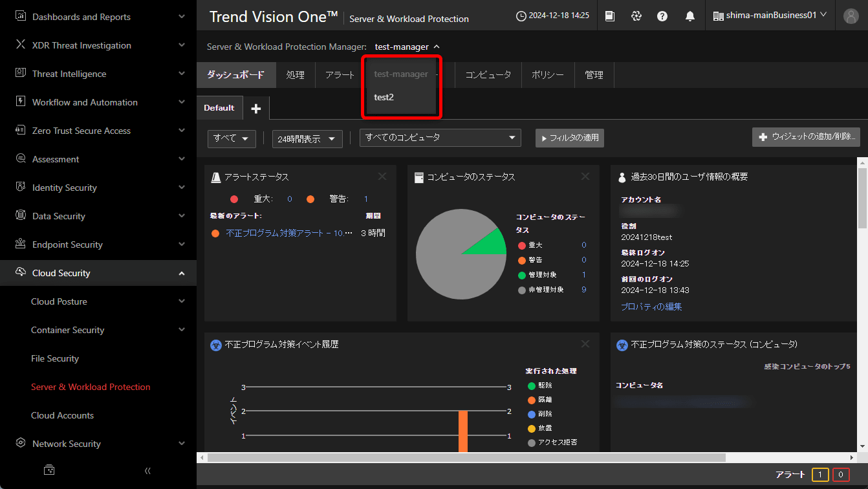Screen dimensions: 868x489
Task: Close the 不正プログラム対策イベント履歴 widget
Action: click(585, 344)
